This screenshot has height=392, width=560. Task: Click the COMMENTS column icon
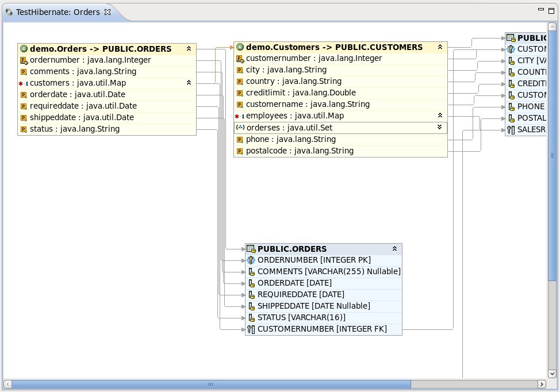pyautogui.click(x=251, y=272)
